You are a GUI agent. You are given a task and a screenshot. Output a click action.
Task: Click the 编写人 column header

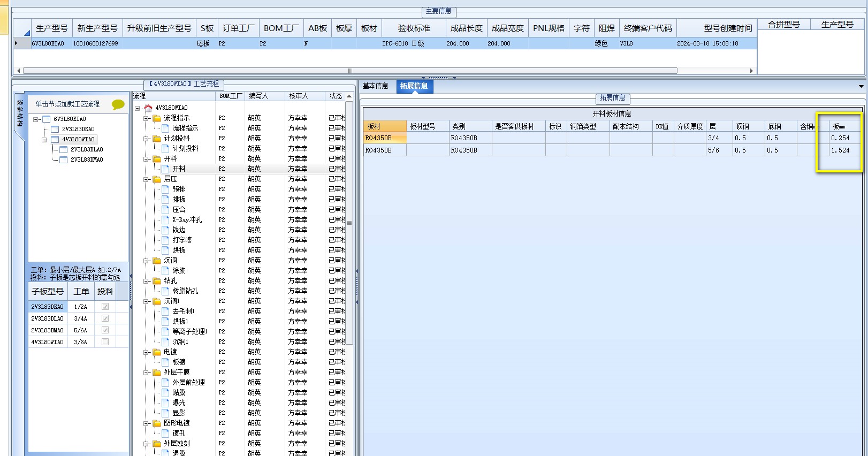tap(265, 96)
